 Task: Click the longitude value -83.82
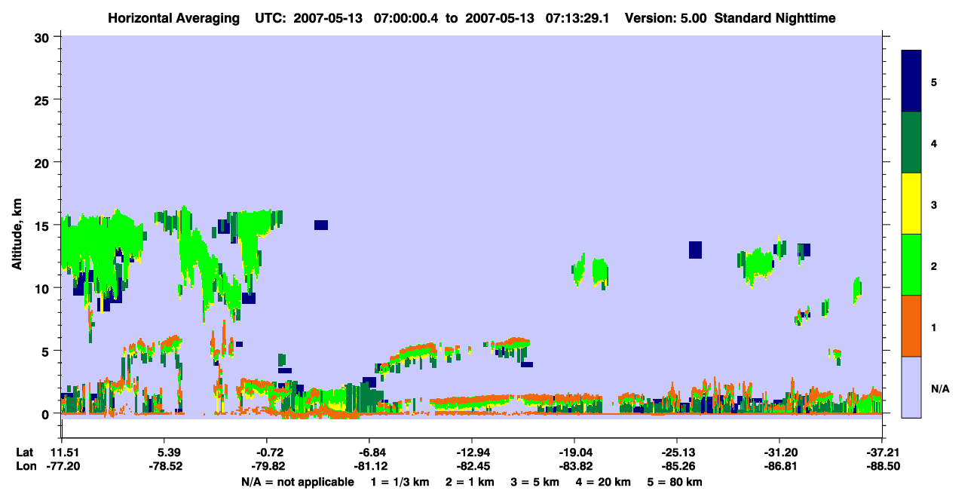tap(574, 466)
